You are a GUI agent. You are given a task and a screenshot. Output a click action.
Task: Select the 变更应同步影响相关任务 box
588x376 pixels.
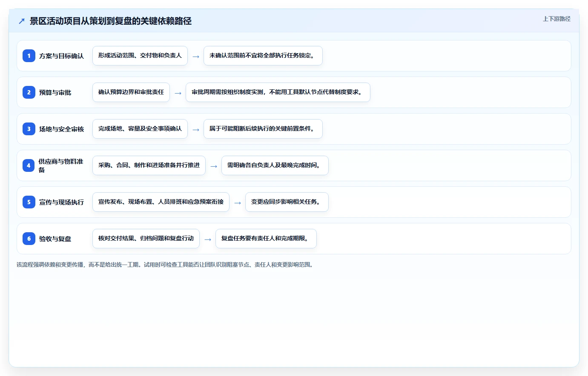[x=287, y=202]
